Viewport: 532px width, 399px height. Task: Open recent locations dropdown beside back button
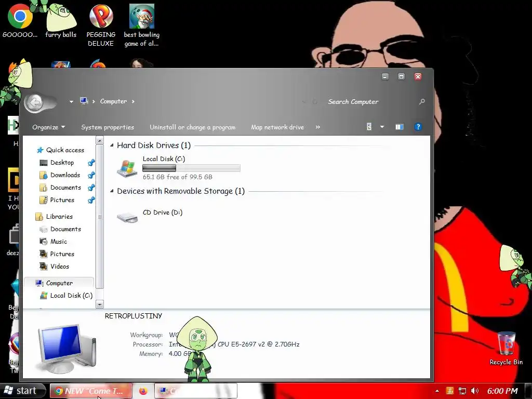coord(71,101)
